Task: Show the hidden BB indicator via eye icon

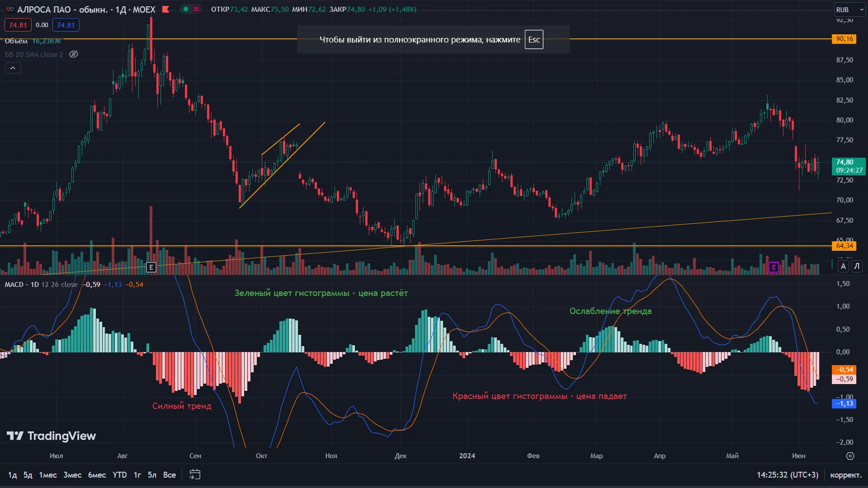Action: [x=74, y=54]
